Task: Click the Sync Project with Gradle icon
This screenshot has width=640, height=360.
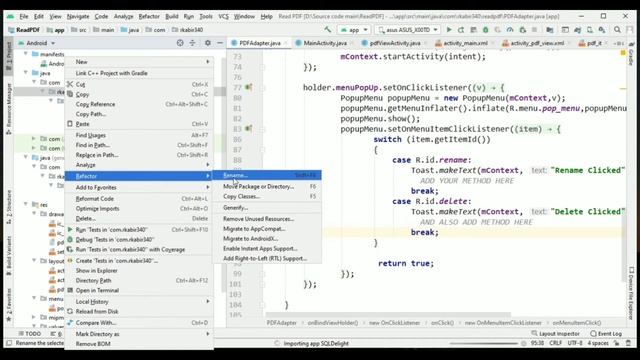Action: coord(578,30)
